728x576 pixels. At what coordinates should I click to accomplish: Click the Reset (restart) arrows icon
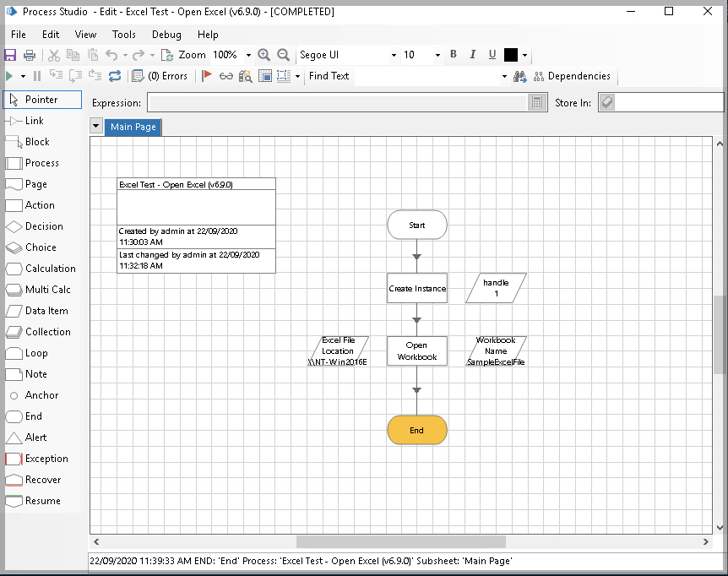(x=115, y=76)
